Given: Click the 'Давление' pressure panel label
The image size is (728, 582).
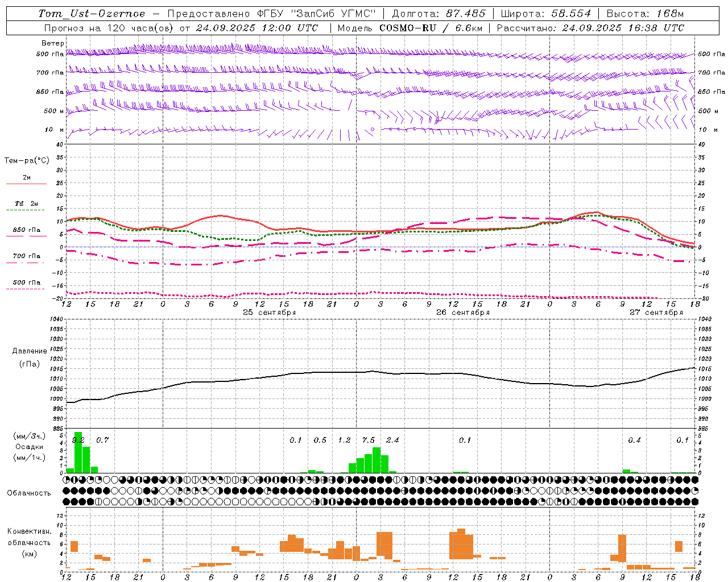Looking at the screenshot, I should click(30, 351).
